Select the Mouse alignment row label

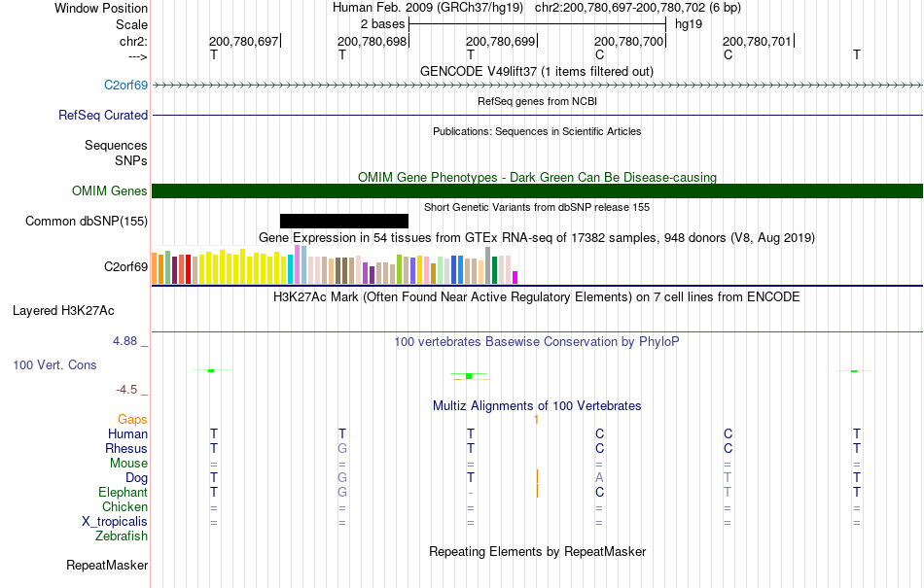pos(128,464)
